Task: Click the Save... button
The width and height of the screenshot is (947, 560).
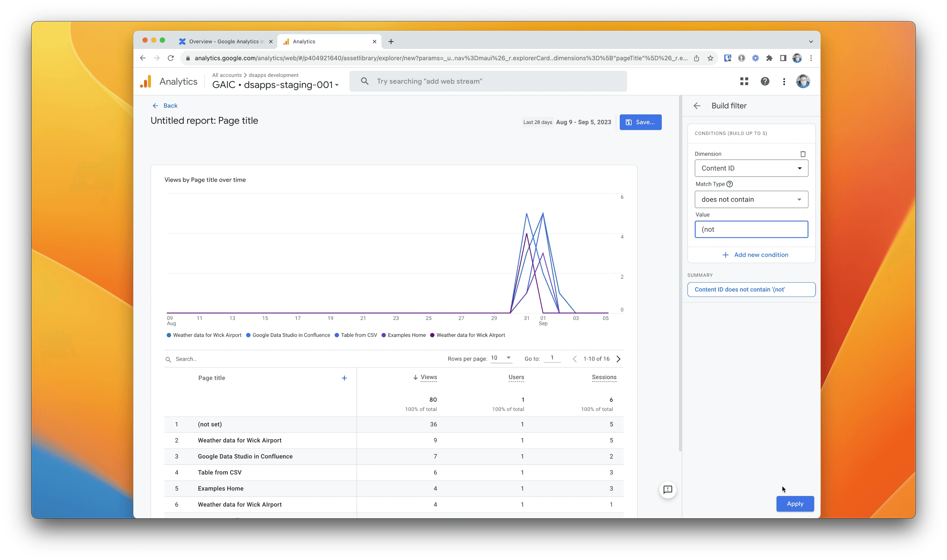Action: click(x=640, y=122)
